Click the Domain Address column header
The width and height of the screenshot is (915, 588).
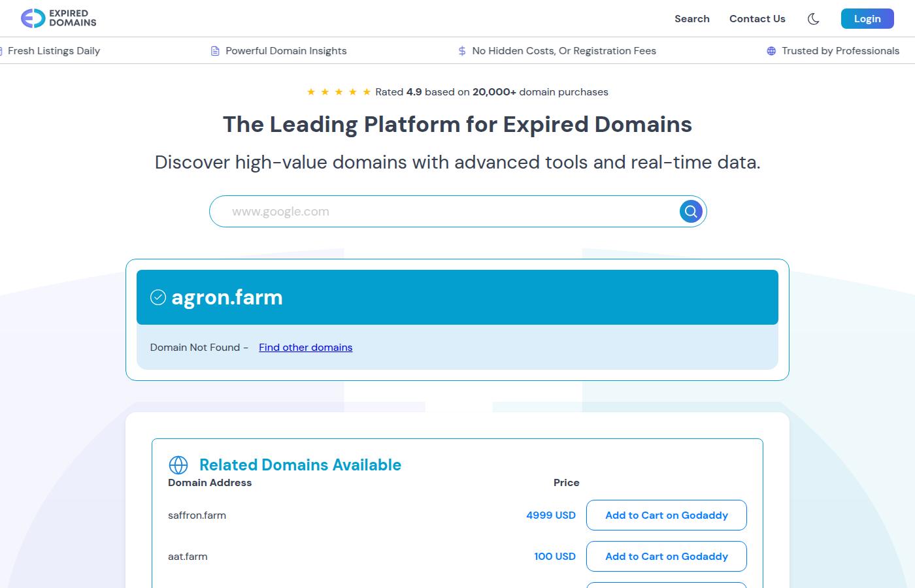point(210,483)
